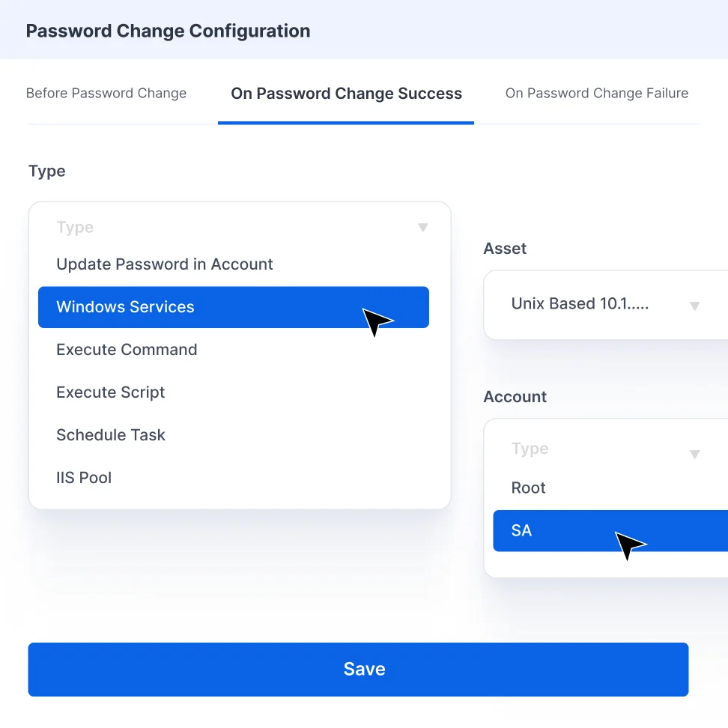
Task: Select Execute Command from the Type list
Action: click(x=127, y=349)
